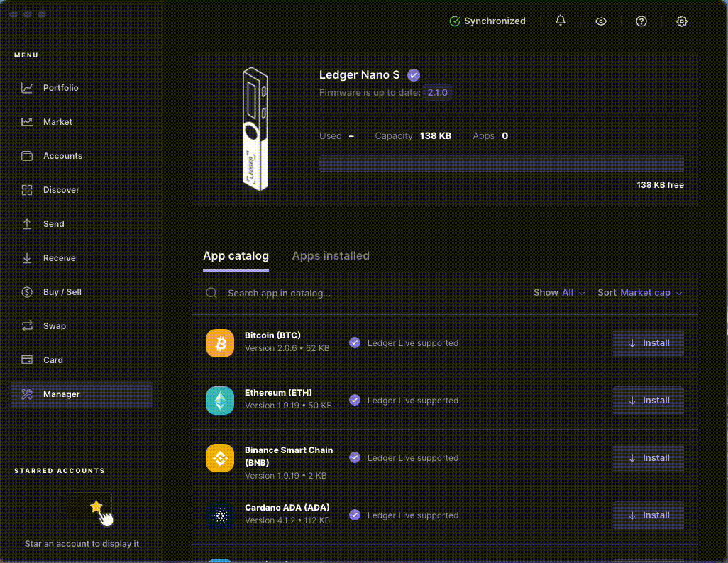The image size is (728, 563).
Task: Click the notifications bell icon
Action: click(560, 21)
